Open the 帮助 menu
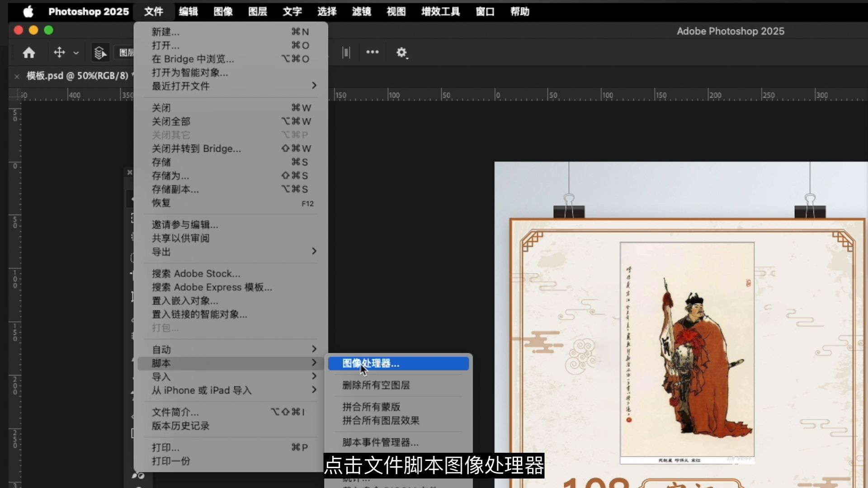Viewport: 868px width, 488px height. click(520, 11)
